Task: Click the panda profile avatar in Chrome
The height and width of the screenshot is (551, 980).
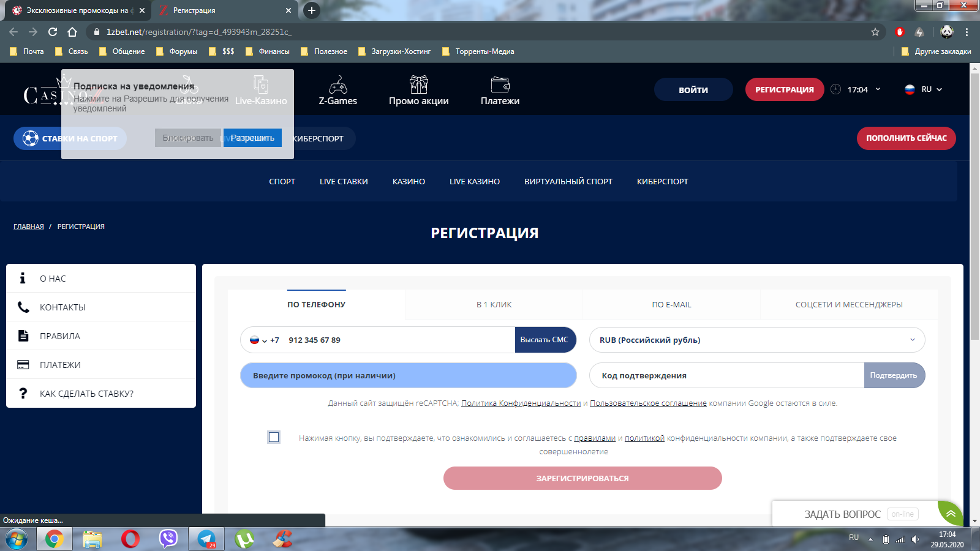Action: click(947, 32)
